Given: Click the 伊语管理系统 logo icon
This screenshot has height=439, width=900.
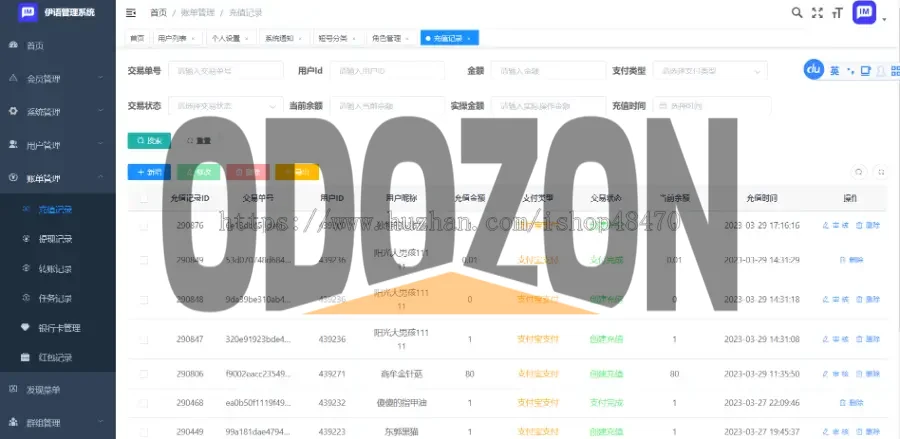Looking at the screenshot, I should tap(27, 12).
